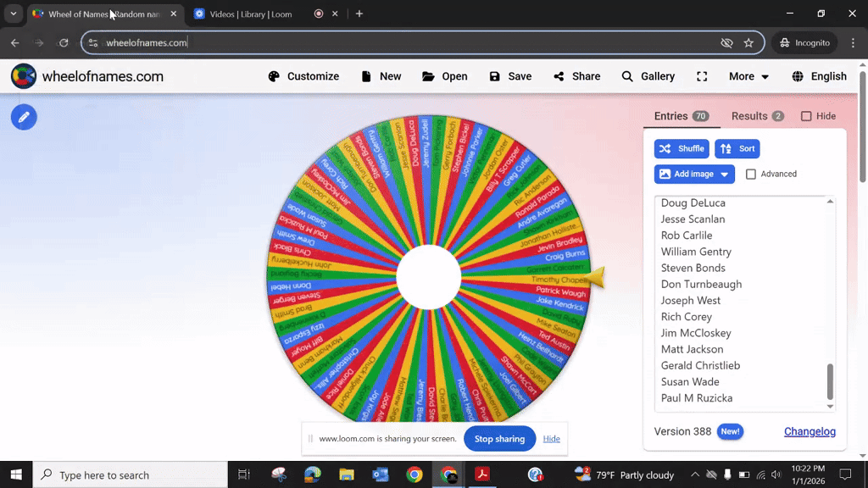This screenshot has width=868, height=488.
Task: Click entry Don Turnbeaugh
Action: [701, 285]
